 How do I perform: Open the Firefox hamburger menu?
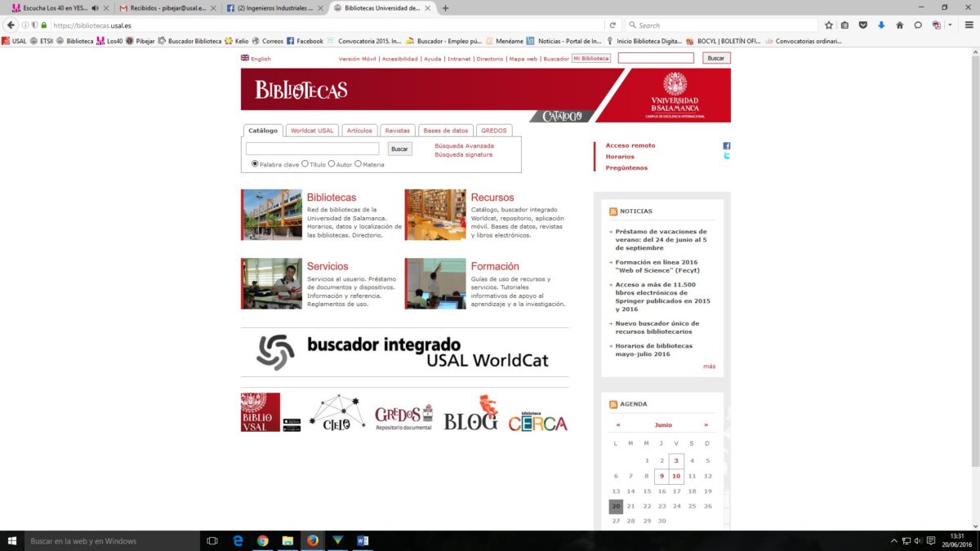click(x=966, y=25)
